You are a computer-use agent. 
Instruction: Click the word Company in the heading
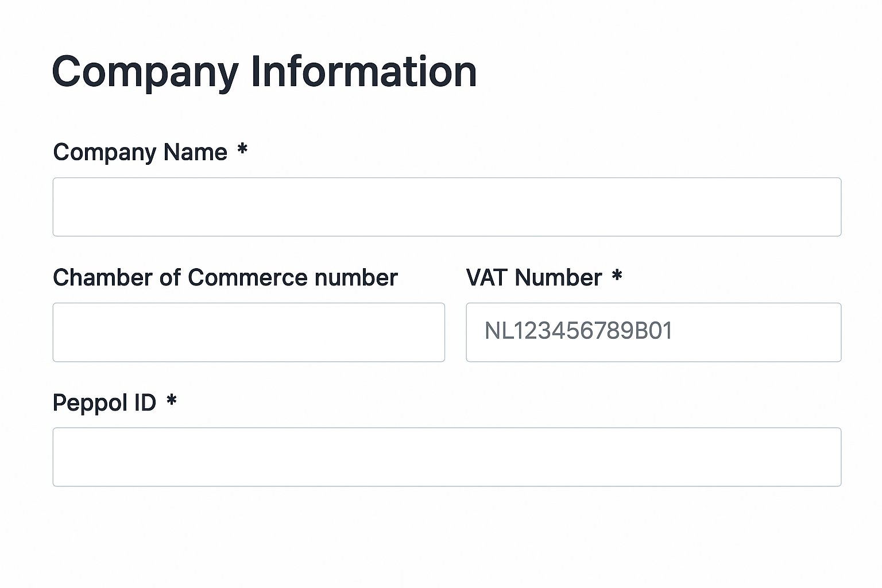(x=145, y=73)
